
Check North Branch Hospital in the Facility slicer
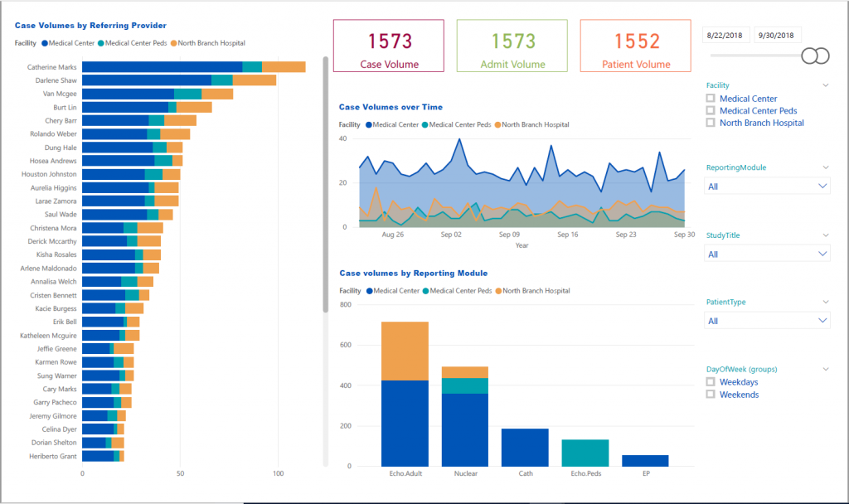[711, 123]
